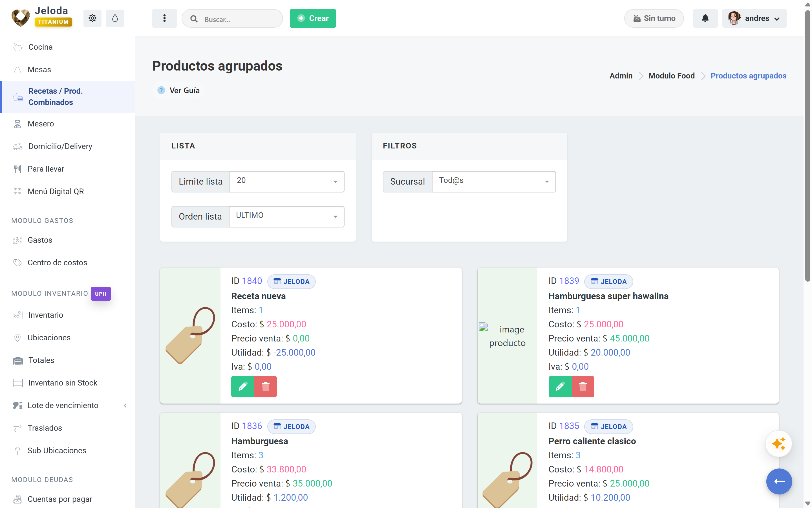This screenshot has height=508, width=812.
Task: Click the UP!! badge near Modulo Inventario
Action: tap(101, 294)
